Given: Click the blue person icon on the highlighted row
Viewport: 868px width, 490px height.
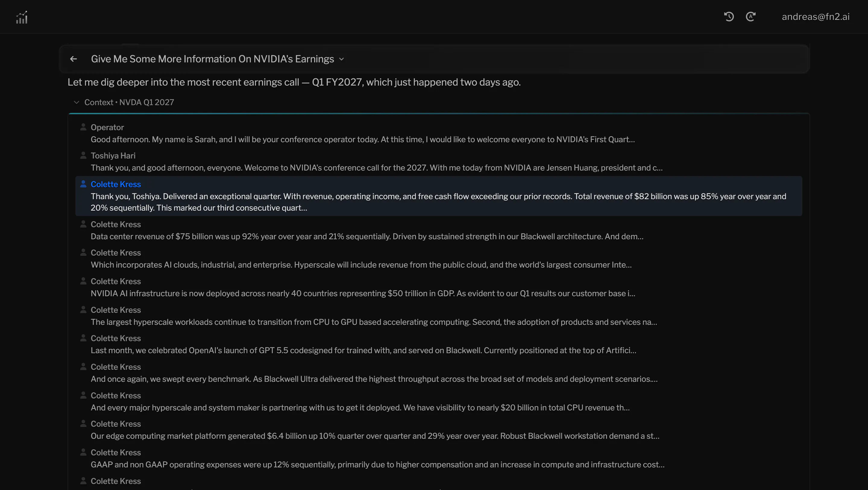Looking at the screenshot, I should point(83,184).
